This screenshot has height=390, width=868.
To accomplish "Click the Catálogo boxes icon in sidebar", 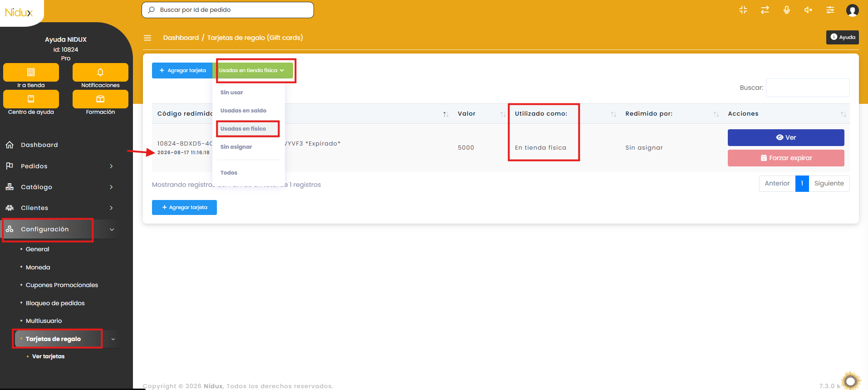I will [10, 187].
